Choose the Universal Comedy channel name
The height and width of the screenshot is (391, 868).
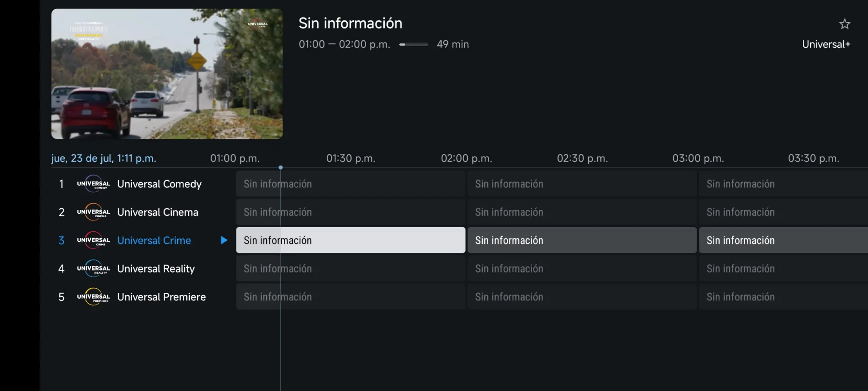(159, 184)
